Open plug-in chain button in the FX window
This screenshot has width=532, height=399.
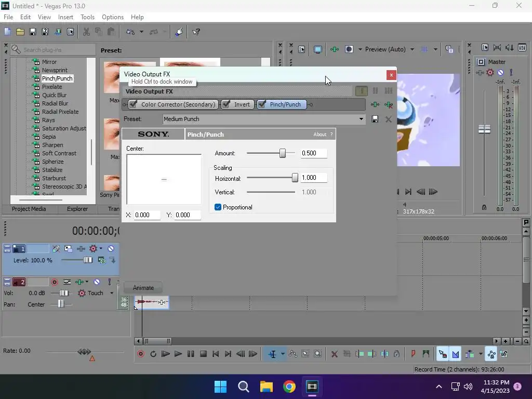click(375, 104)
